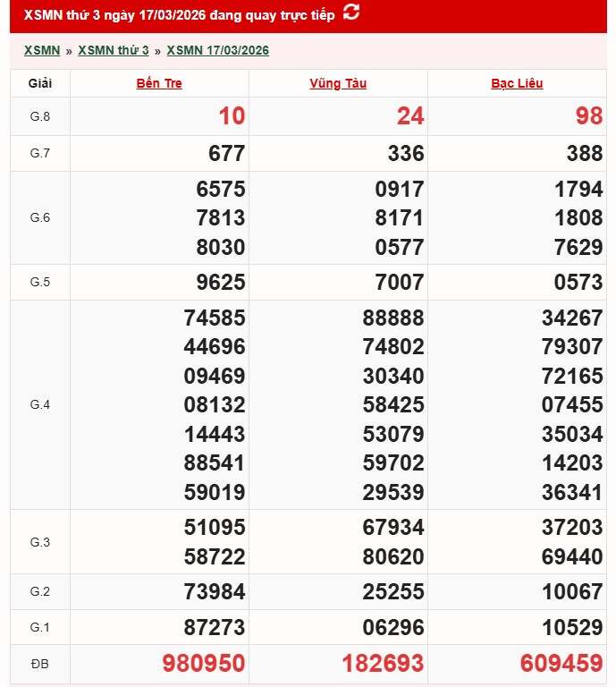Click the live draw title text in header
This screenshot has width=616, height=687.
(179, 15)
